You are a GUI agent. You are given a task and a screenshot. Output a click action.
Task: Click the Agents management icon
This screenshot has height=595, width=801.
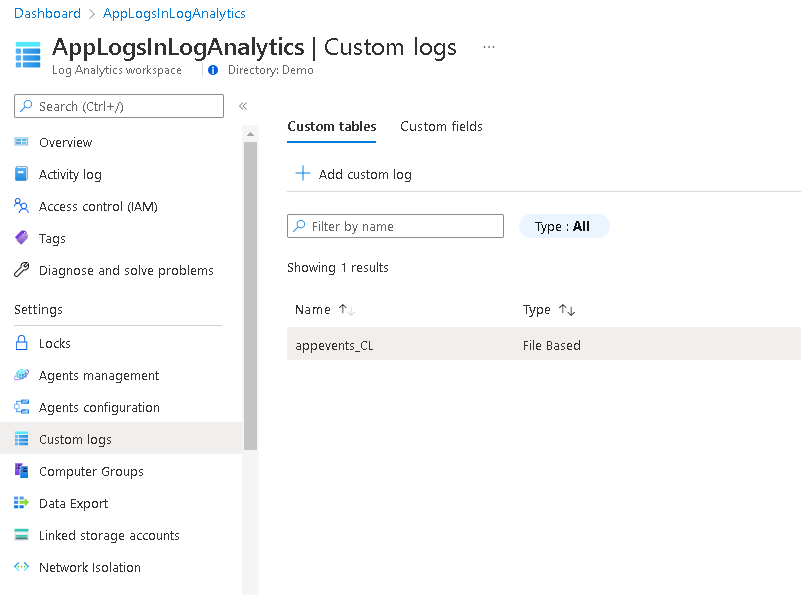pyautogui.click(x=21, y=375)
